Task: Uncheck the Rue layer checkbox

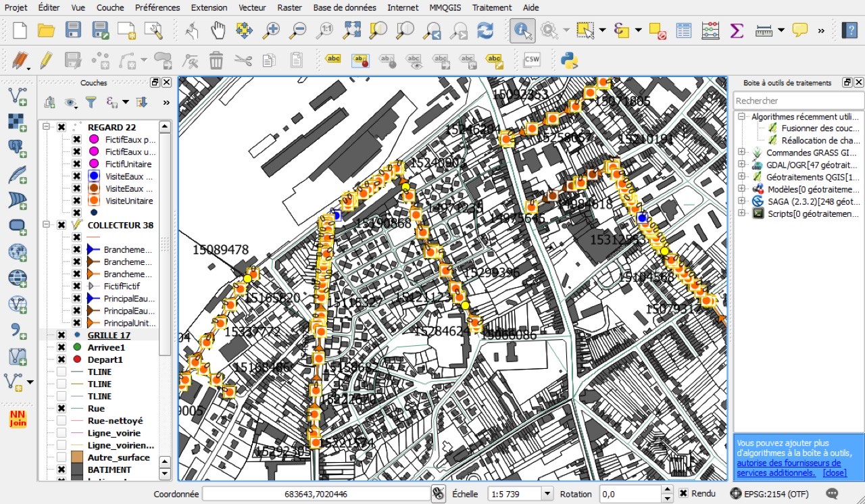Action: click(x=61, y=409)
